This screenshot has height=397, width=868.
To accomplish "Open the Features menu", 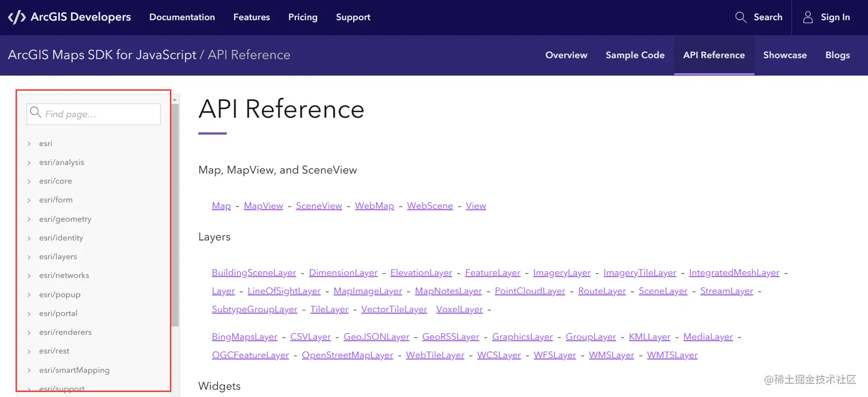I will (x=251, y=17).
